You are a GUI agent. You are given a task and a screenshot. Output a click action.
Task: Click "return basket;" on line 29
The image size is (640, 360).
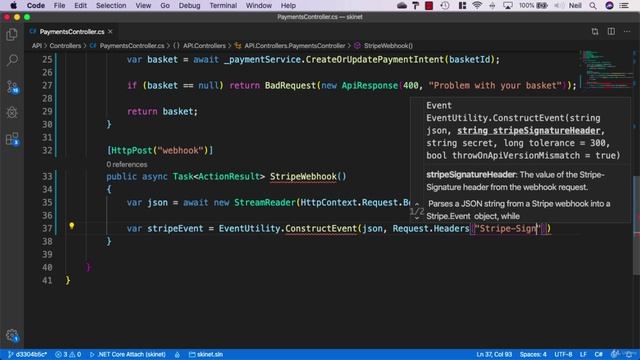(x=162, y=111)
